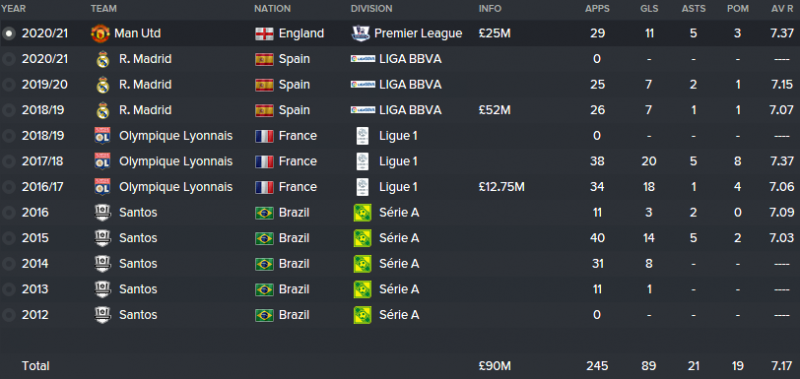Click the Olympique Lyonnais logo in 2017/18 row

[x=103, y=162]
